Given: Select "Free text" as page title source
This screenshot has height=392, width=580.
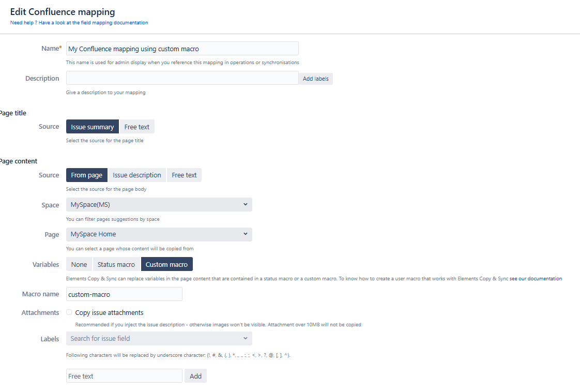Looking at the screenshot, I should coord(136,126).
